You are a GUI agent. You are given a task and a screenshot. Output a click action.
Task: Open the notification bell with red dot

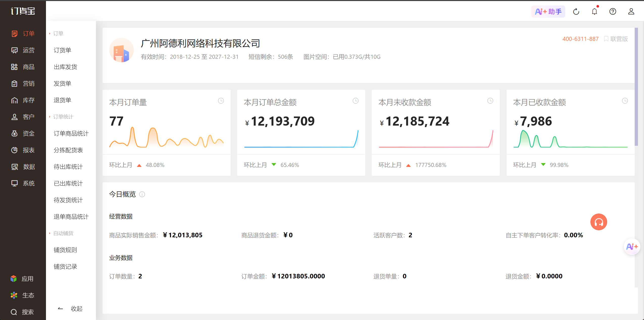594,11
